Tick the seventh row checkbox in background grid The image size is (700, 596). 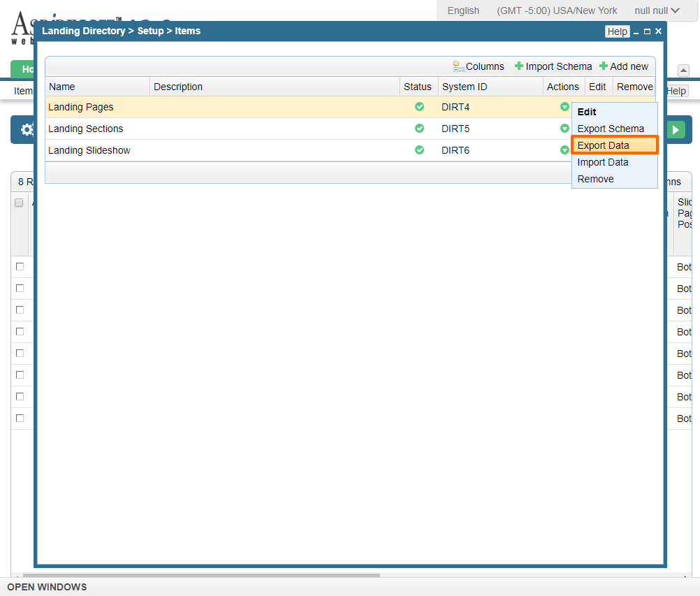click(20, 396)
